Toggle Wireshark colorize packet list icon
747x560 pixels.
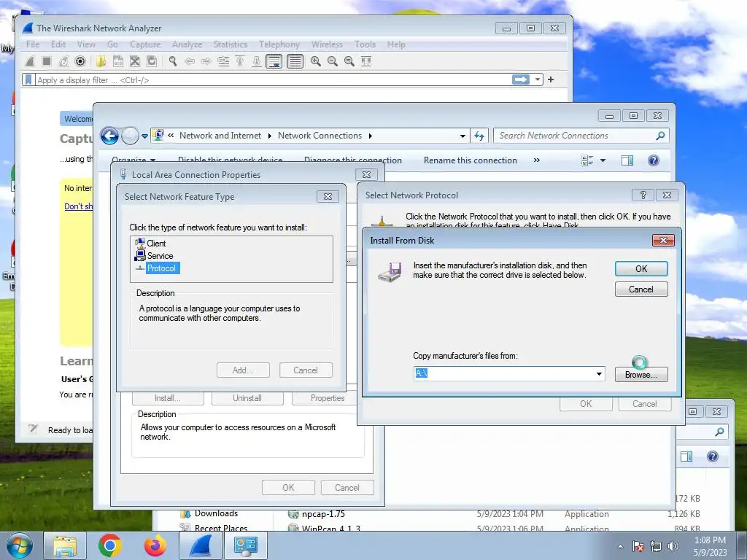click(295, 61)
